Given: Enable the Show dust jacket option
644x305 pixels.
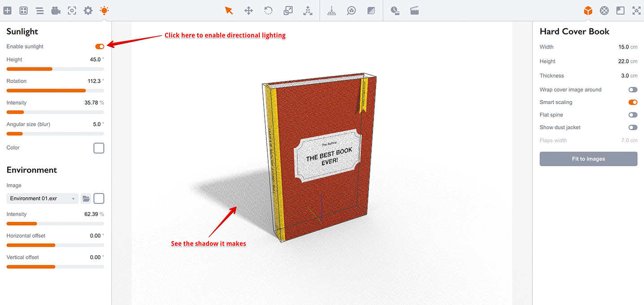Looking at the screenshot, I should [633, 127].
